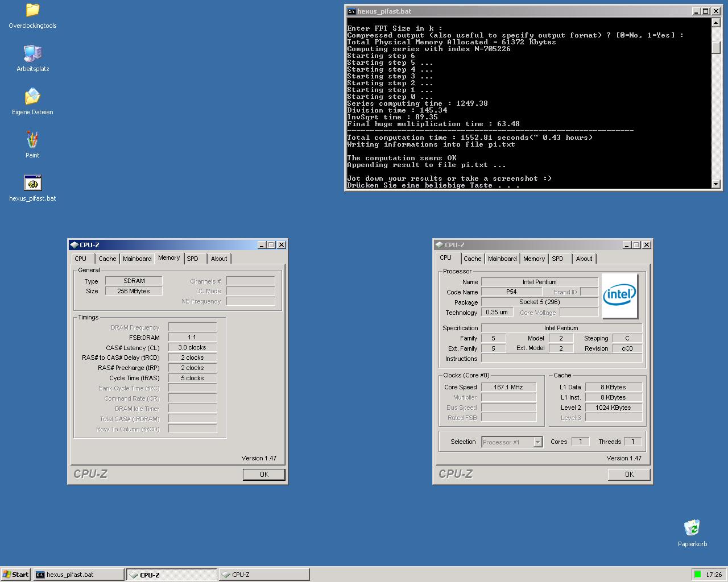Open the Overclockingtools folder icon
This screenshot has width=728, height=582.
click(x=32, y=11)
